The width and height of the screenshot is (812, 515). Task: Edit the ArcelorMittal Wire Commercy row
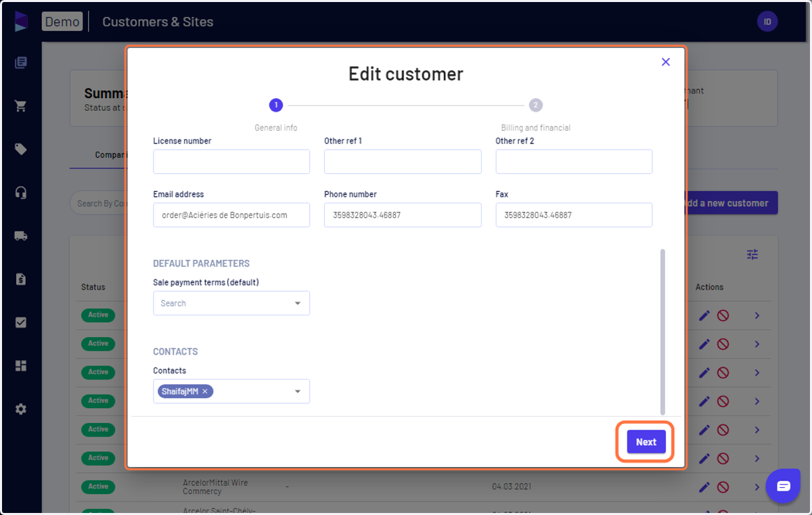(x=704, y=487)
